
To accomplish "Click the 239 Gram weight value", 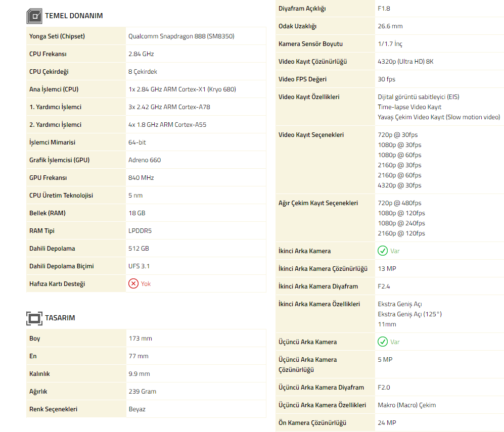I will [143, 392].
